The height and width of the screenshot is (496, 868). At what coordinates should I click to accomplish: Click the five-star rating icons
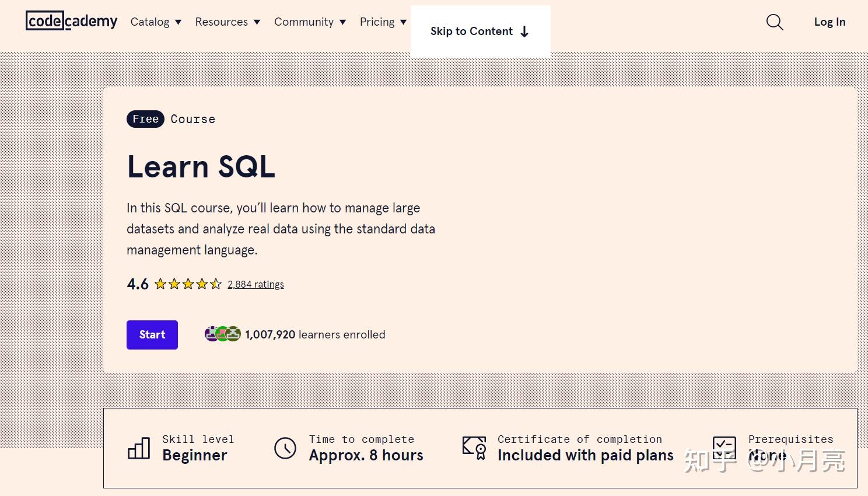188,284
